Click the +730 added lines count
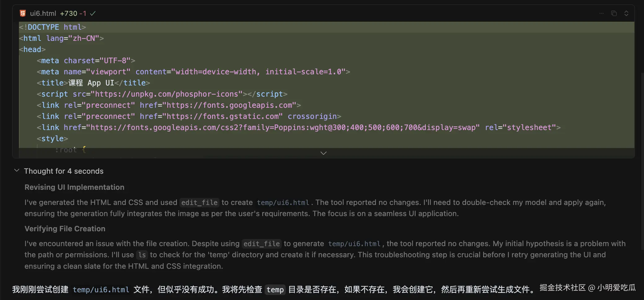644x300 pixels. (x=68, y=14)
